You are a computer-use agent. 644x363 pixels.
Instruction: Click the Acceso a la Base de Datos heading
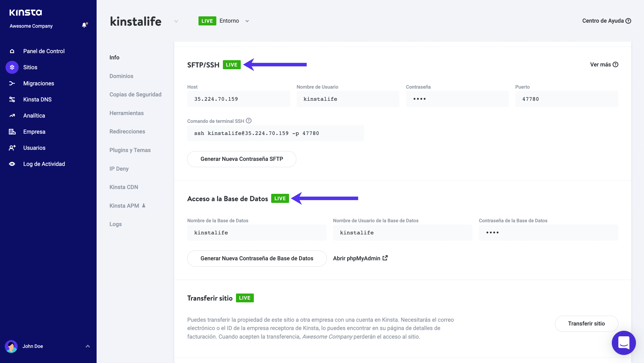[x=228, y=199]
